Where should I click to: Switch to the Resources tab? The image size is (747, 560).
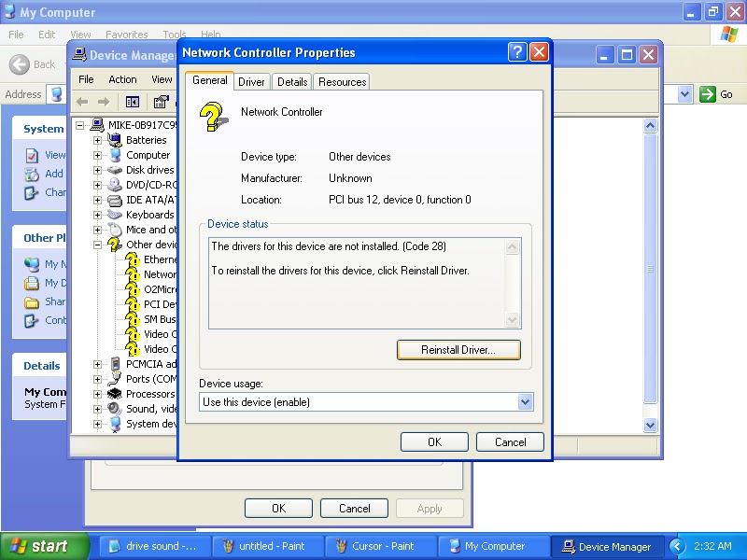342,82
